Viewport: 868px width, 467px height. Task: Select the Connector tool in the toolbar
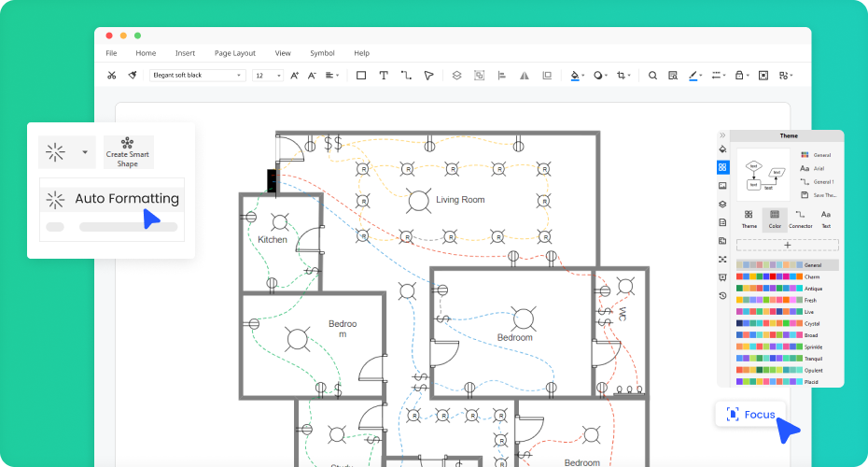406,76
